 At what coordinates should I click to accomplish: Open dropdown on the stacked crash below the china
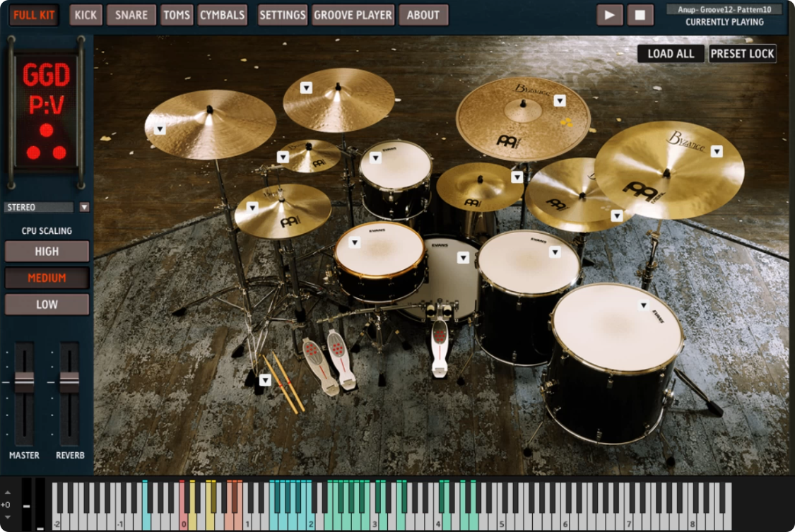tap(616, 216)
